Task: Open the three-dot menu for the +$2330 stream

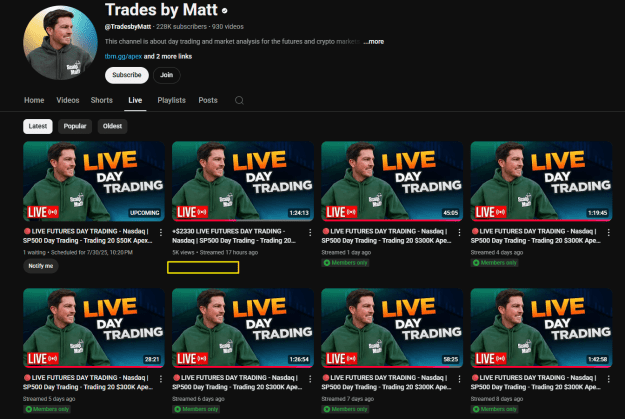Action: tap(310, 232)
